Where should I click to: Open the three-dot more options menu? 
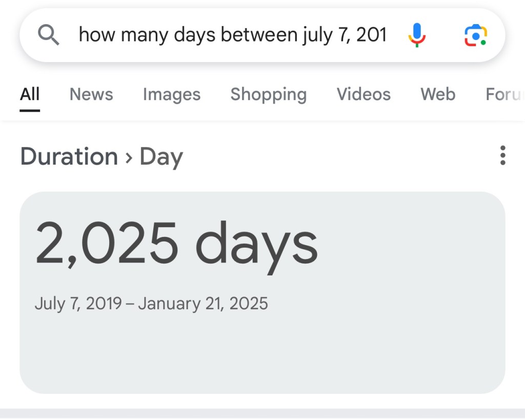pyautogui.click(x=502, y=155)
